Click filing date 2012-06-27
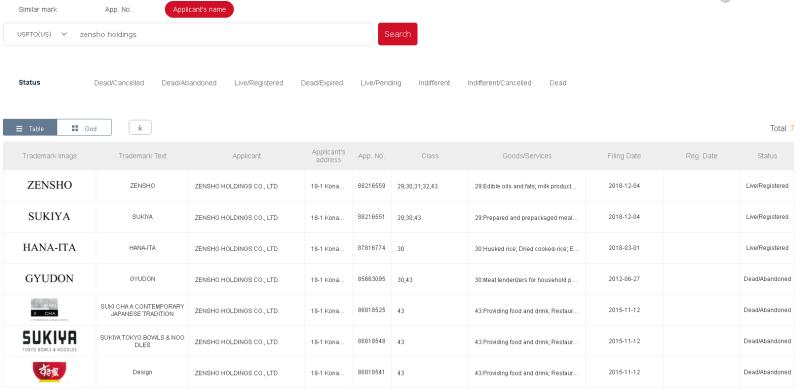Image resolution: width=800 pixels, height=390 pixels. pos(624,279)
